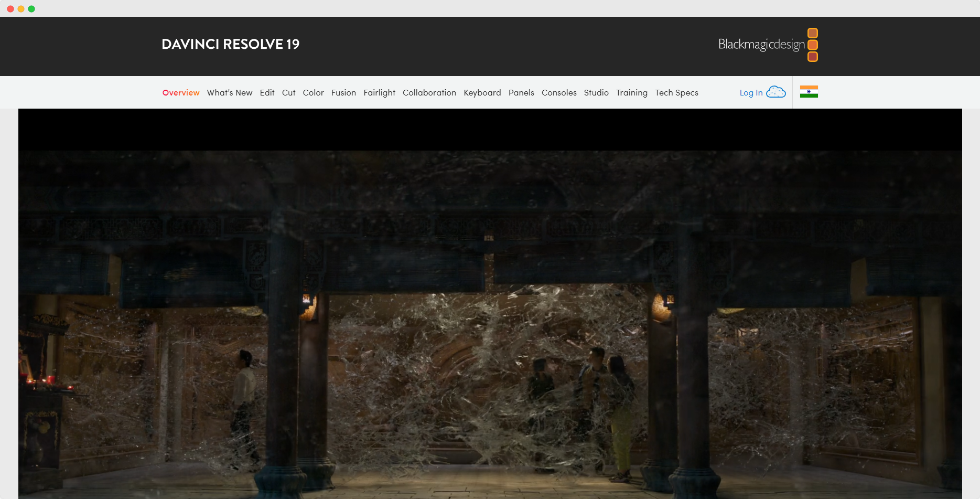Viewport: 980px width, 499px height.
Task: Open the Panels tab
Action: pos(521,93)
